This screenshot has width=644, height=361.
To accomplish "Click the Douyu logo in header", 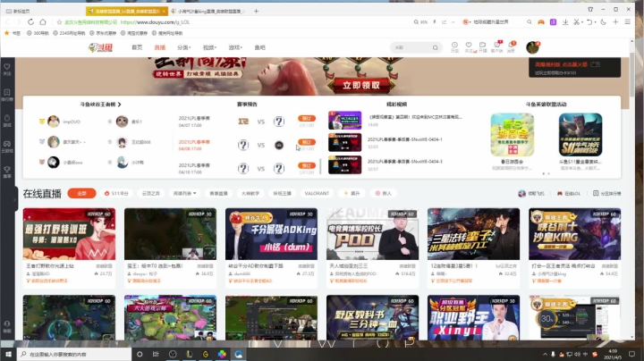I will click(x=100, y=47).
